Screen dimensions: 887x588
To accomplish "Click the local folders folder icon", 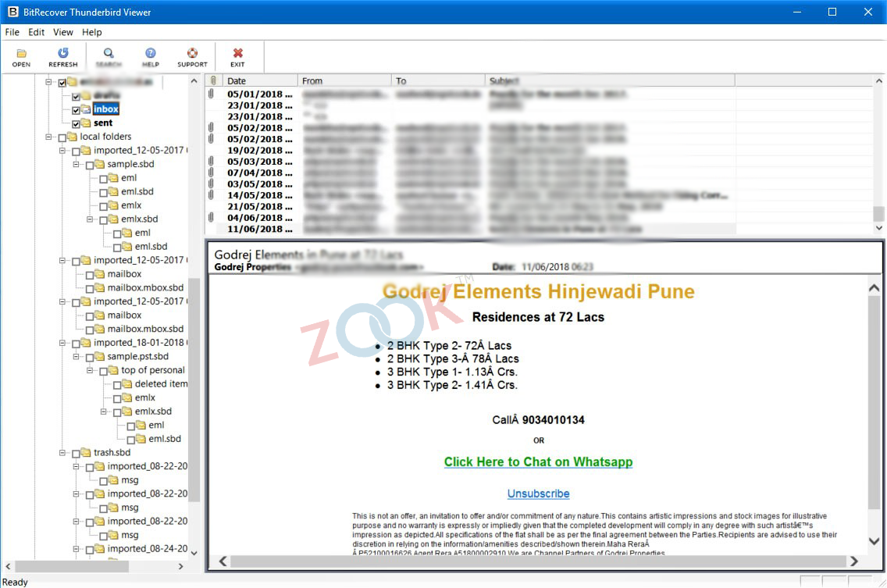I will coord(72,137).
